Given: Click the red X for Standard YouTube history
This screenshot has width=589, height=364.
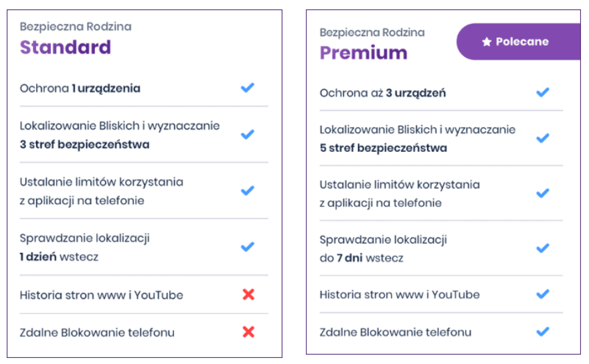Looking at the screenshot, I should click(248, 294).
